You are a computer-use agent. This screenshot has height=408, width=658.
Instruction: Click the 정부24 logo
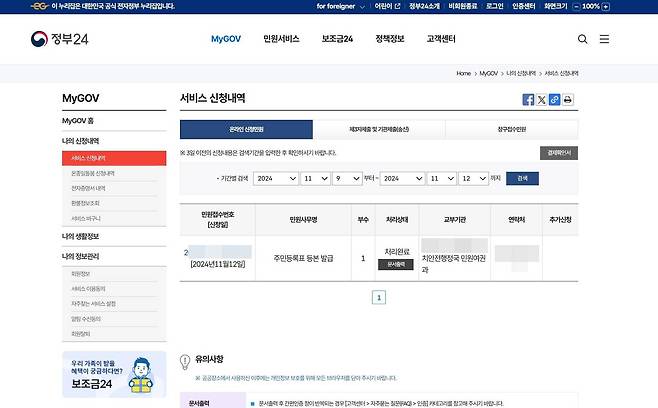click(x=60, y=39)
